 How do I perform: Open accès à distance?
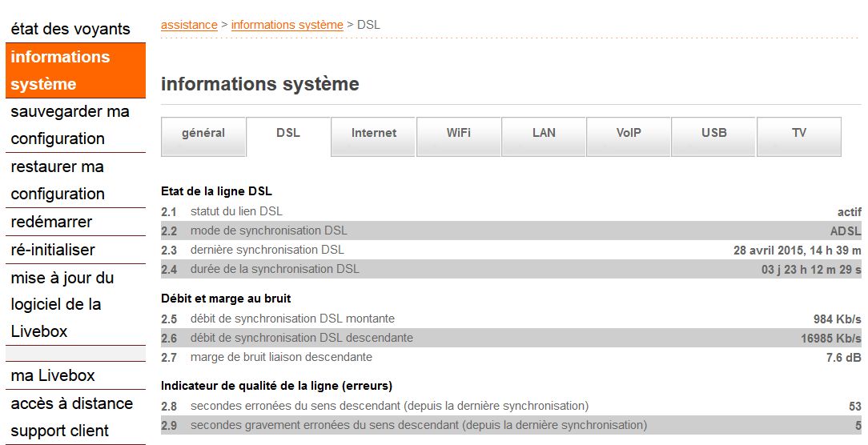click(x=71, y=403)
